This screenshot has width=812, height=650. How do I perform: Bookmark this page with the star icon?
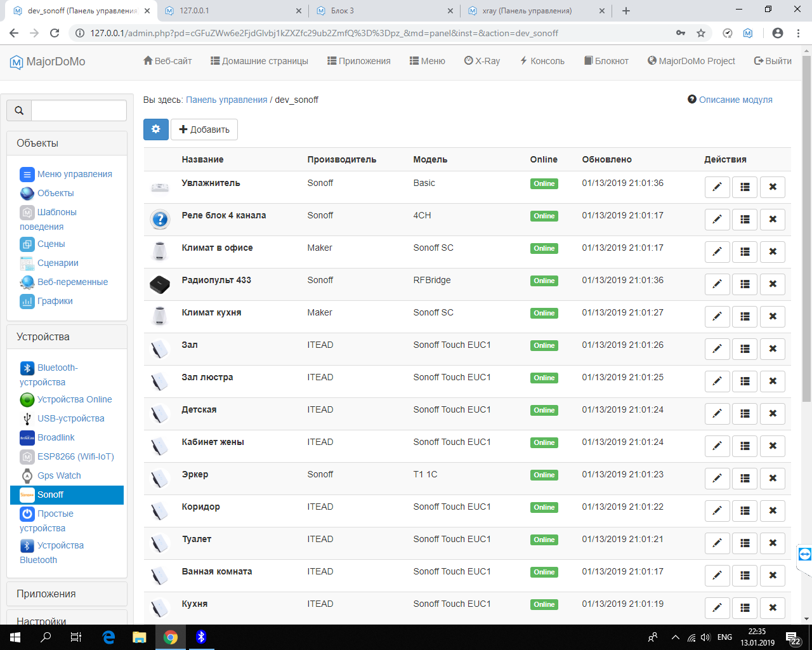pos(701,33)
